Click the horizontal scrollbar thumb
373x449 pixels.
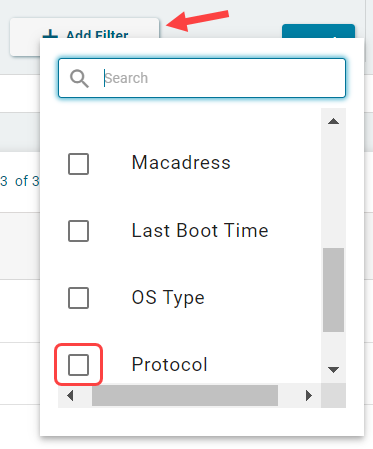click(x=185, y=396)
